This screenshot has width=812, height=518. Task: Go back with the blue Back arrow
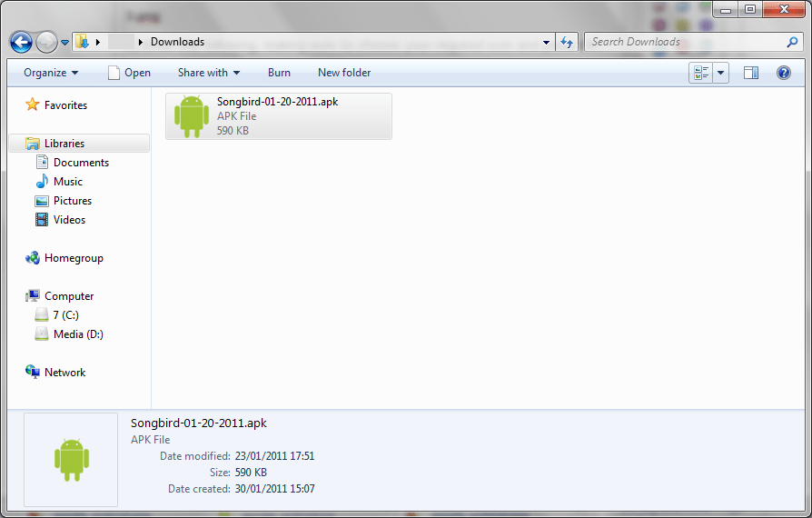pyautogui.click(x=21, y=42)
